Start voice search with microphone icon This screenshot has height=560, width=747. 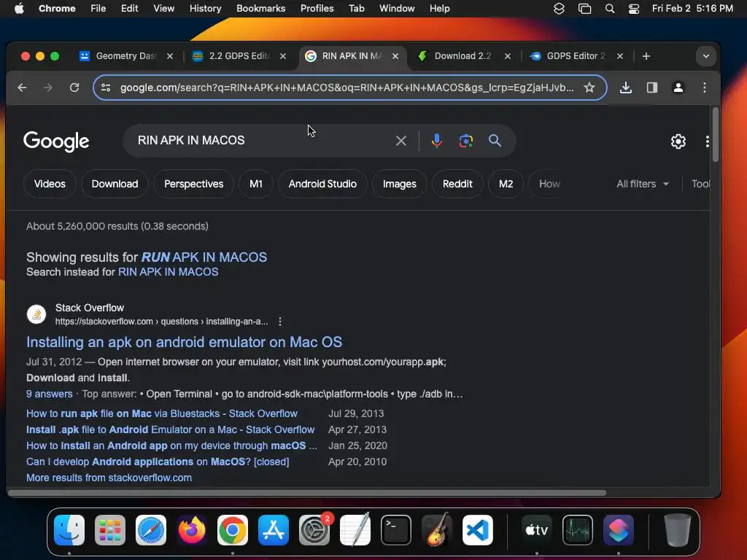click(436, 141)
